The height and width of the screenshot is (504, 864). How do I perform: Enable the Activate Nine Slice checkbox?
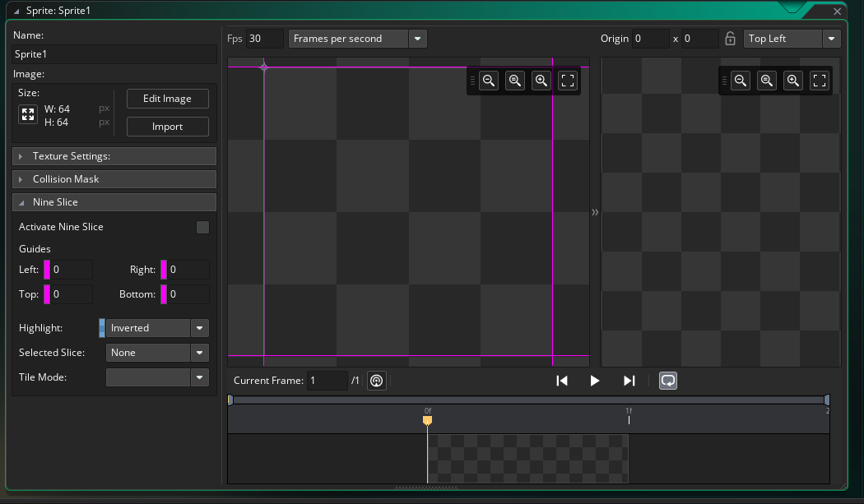(x=202, y=227)
